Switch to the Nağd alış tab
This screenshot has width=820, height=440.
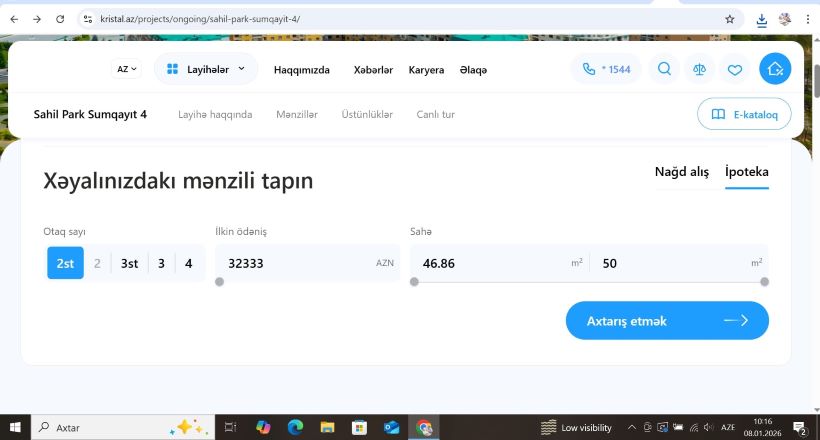681,172
